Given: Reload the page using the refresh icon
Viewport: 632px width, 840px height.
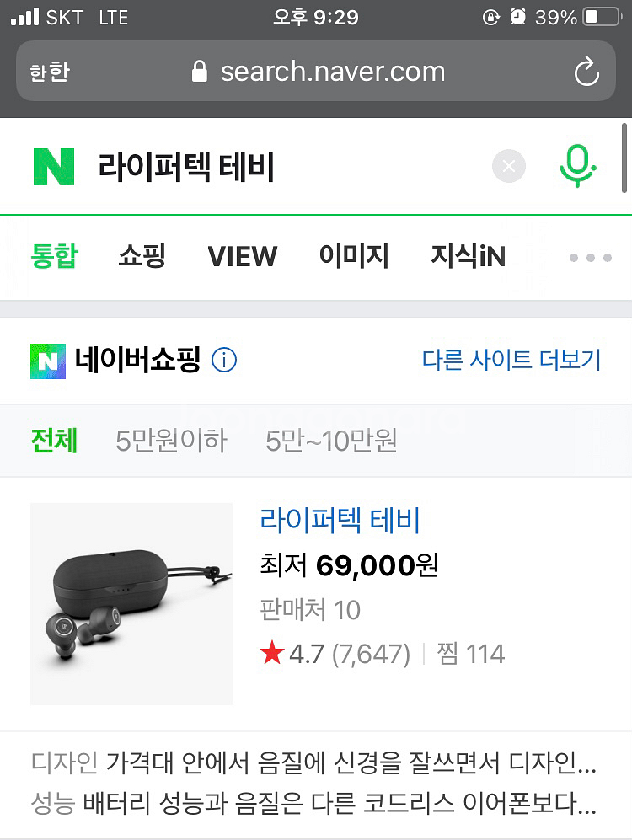Looking at the screenshot, I should click(586, 72).
